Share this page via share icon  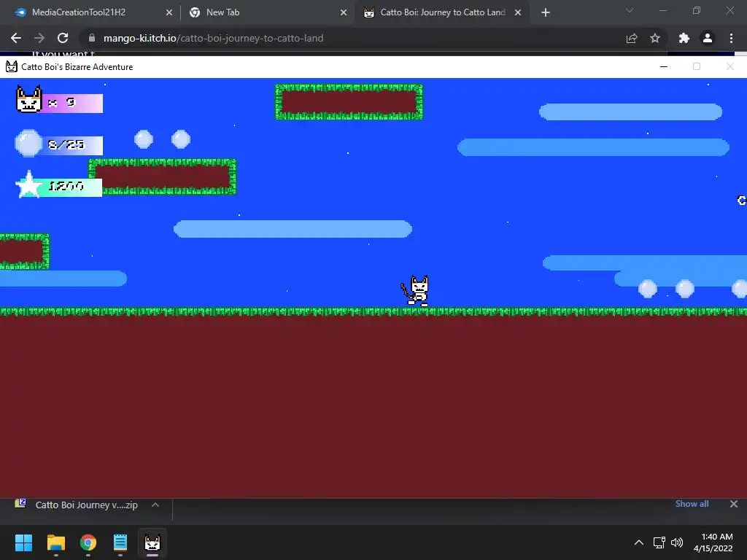point(632,38)
